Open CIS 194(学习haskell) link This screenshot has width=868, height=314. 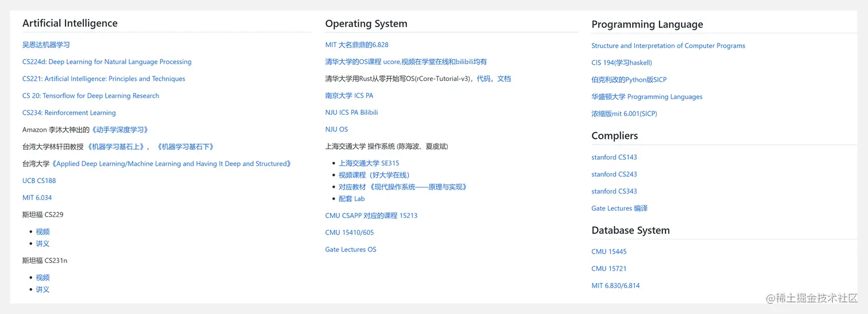(x=622, y=63)
